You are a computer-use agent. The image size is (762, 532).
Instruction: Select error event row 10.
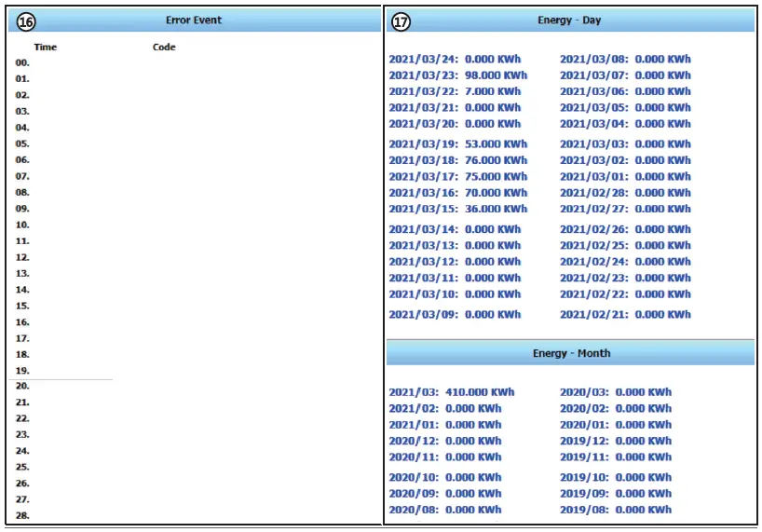22,225
